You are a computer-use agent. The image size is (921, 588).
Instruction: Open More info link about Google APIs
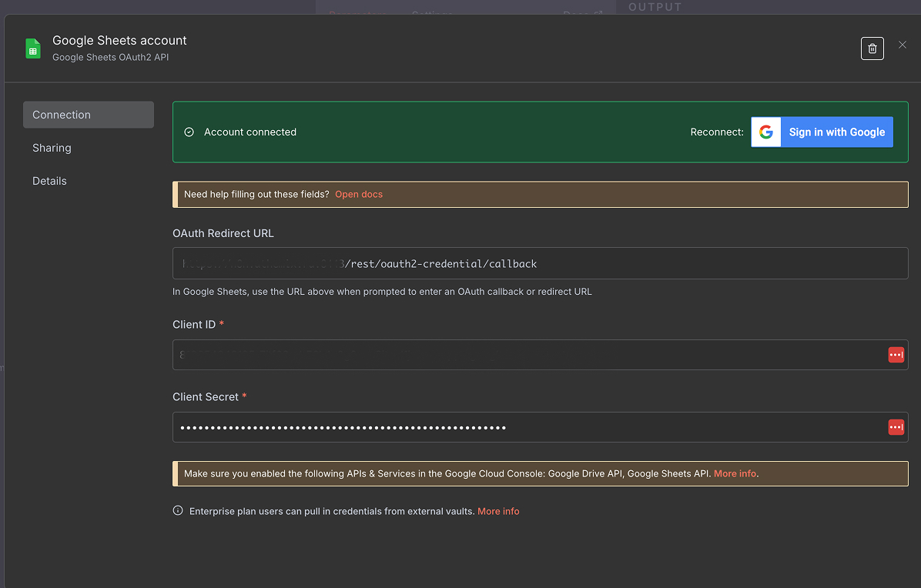pos(735,473)
